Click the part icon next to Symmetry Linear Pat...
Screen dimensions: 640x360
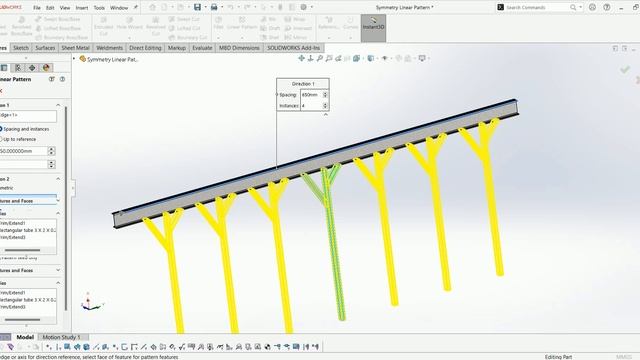(x=82, y=59)
